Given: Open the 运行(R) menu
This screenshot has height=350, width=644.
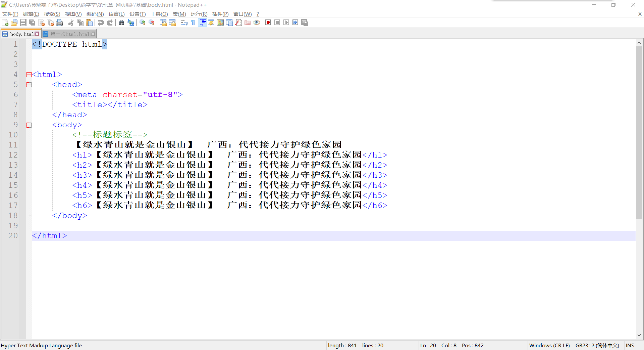Looking at the screenshot, I should [199, 14].
